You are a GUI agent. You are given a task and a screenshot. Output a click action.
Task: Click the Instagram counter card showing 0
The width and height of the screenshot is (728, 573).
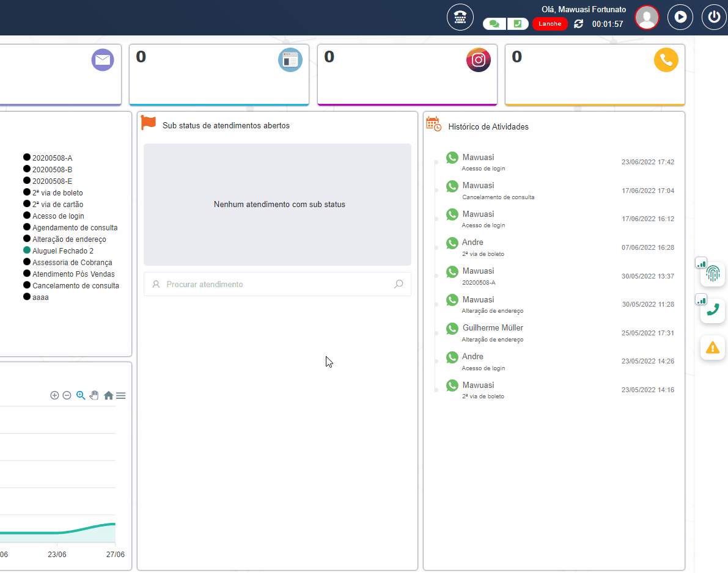(x=407, y=75)
